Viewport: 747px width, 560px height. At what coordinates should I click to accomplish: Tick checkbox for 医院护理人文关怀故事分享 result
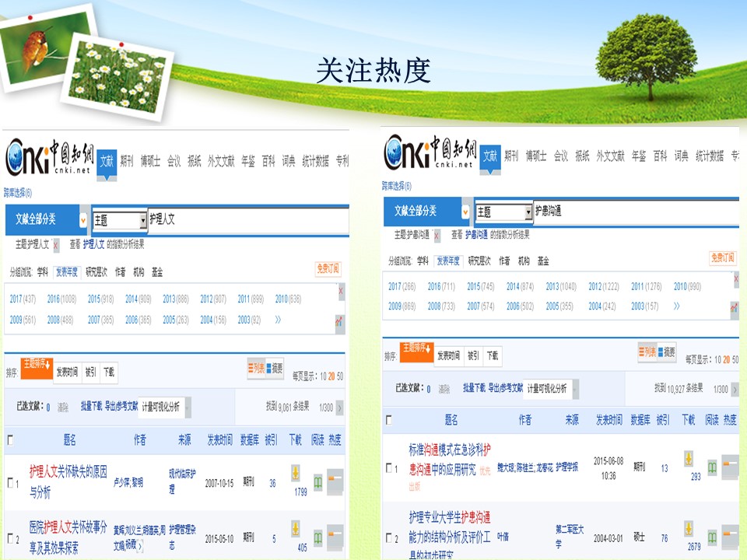[10, 538]
